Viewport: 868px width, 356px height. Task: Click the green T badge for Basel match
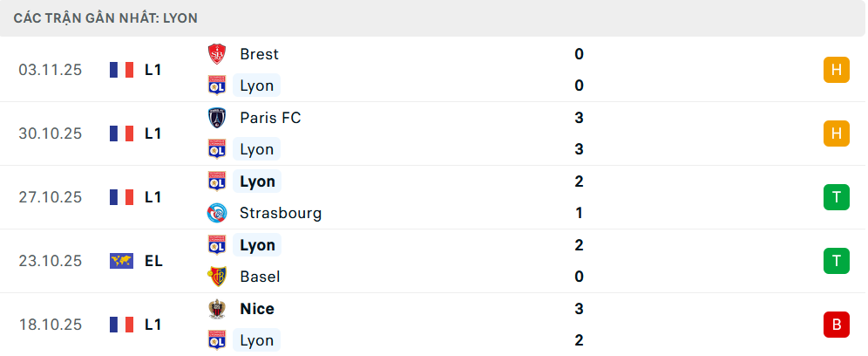pyautogui.click(x=836, y=261)
